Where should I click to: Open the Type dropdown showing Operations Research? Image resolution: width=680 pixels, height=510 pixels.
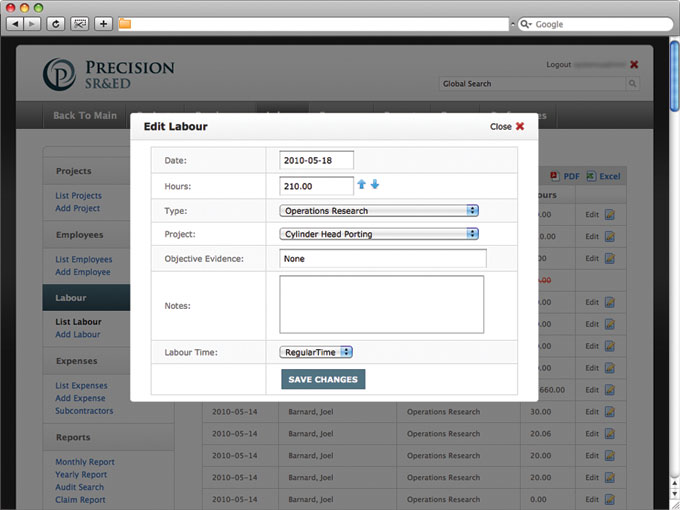click(379, 211)
